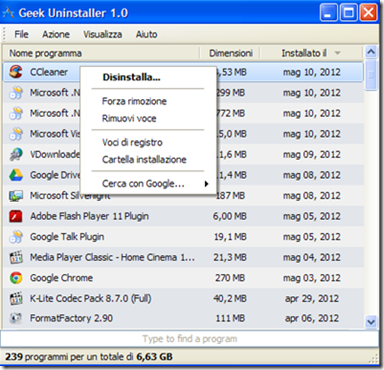Open the Azione menu
This screenshot has width=384, height=370.
[x=56, y=34]
